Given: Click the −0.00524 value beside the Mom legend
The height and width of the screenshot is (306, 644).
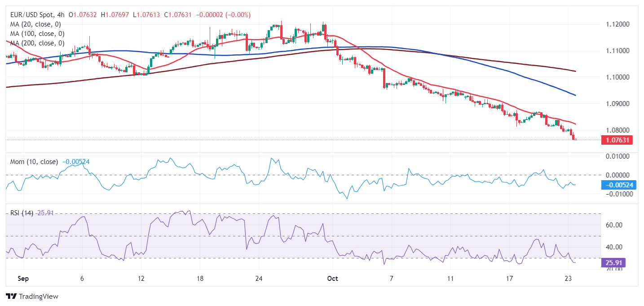Looking at the screenshot, I should click(75, 162).
